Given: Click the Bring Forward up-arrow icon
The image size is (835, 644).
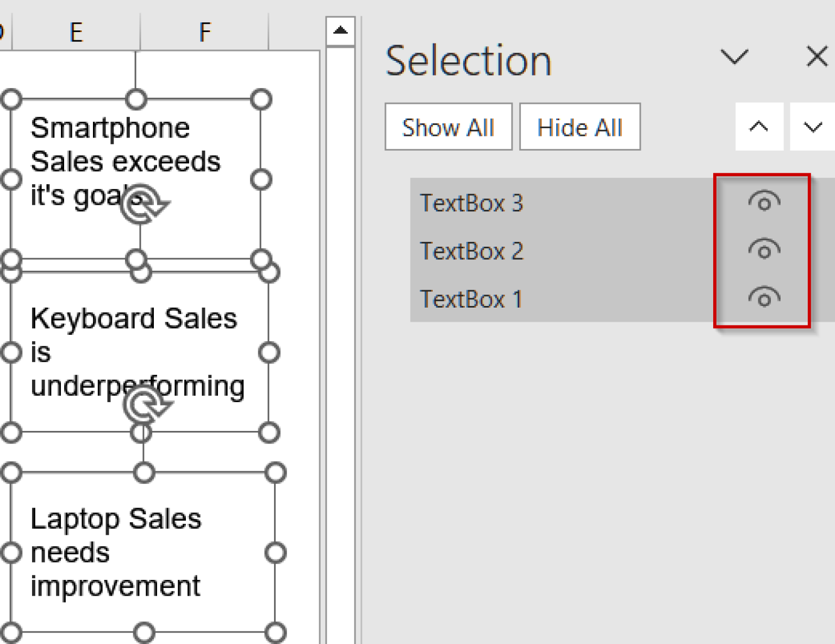Looking at the screenshot, I should pyautogui.click(x=759, y=127).
